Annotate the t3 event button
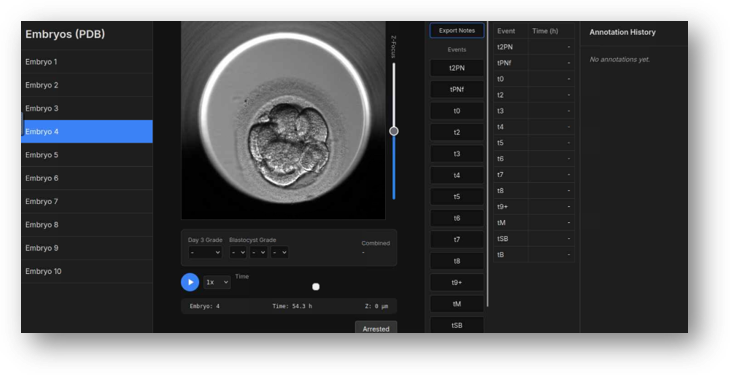Screen dimensions: 730x375 457,154
